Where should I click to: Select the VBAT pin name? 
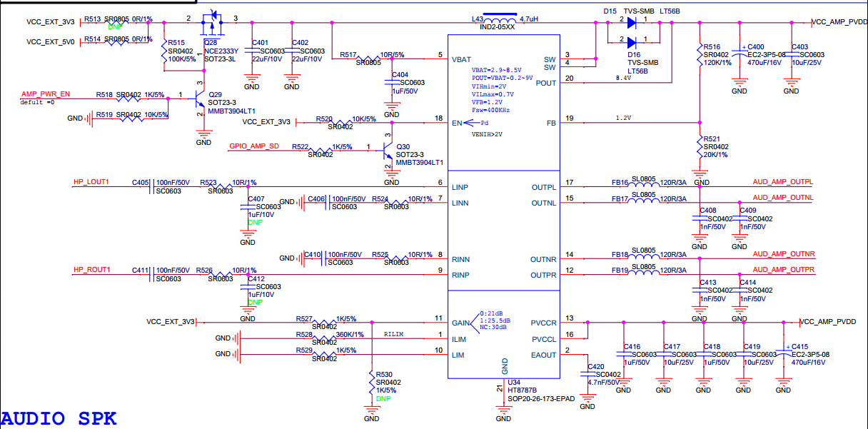pyautogui.click(x=461, y=59)
